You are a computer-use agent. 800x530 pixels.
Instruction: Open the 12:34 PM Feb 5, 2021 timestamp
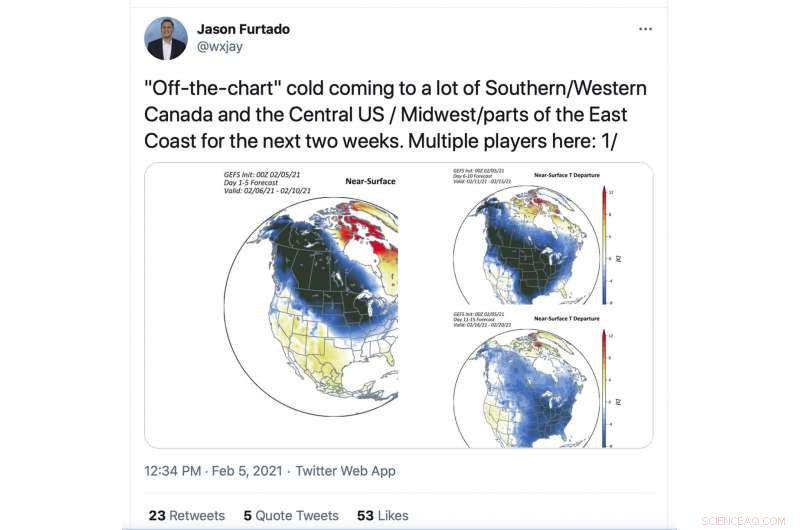[213, 470]
